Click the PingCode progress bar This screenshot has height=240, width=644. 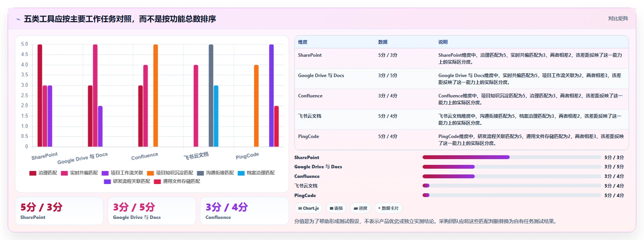coord(512,195)
